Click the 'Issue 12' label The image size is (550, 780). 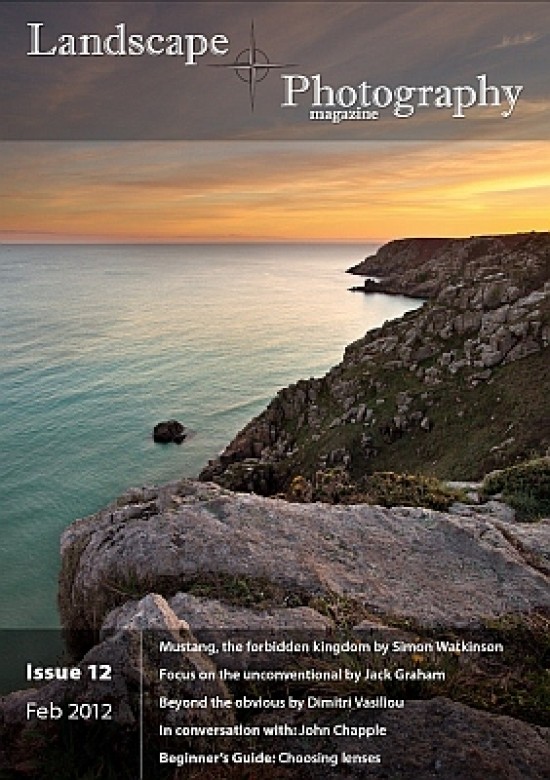point(69,673)
